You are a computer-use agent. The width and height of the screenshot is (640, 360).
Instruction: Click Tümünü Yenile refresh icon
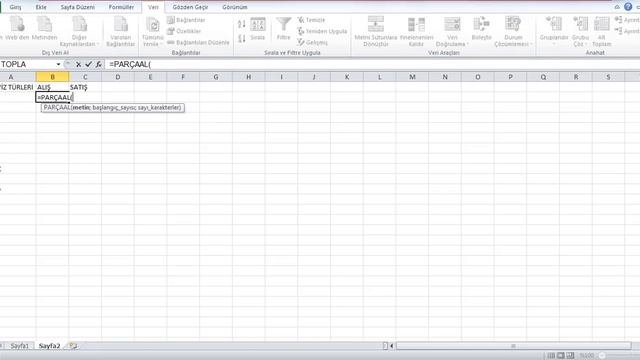(153, 31)
